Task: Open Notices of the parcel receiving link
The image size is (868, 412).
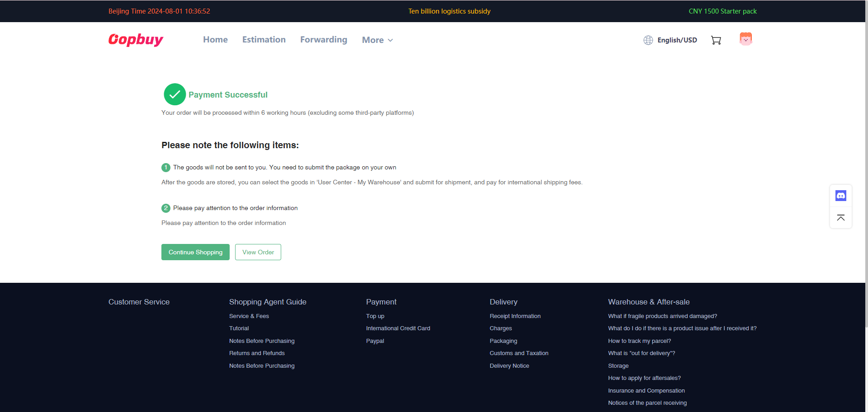Action: pyautogui.click(x=647, y=403)
